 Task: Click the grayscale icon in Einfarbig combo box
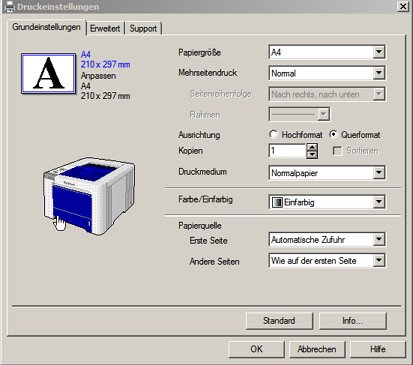pyautogui.click(x=277, y=202)
